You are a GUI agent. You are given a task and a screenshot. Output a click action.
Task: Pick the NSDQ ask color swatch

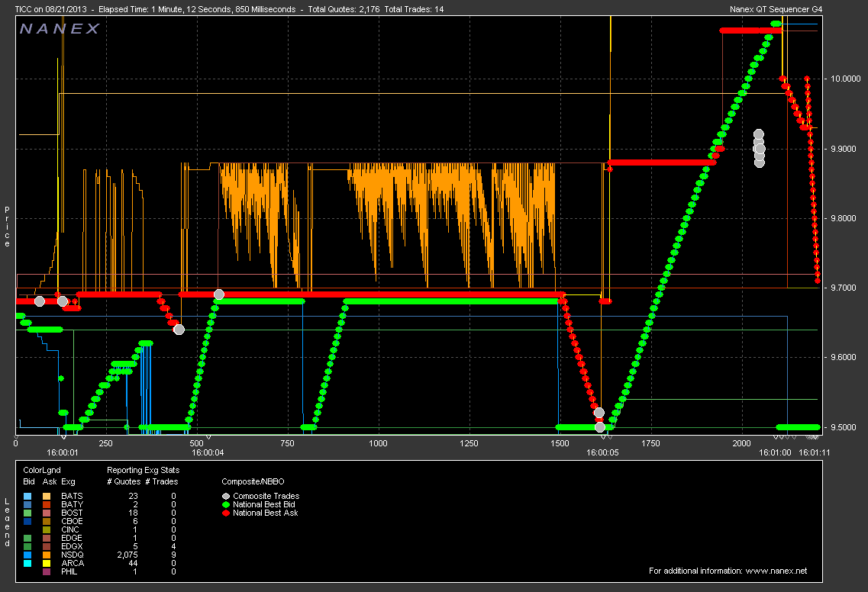tap(47, 555)
